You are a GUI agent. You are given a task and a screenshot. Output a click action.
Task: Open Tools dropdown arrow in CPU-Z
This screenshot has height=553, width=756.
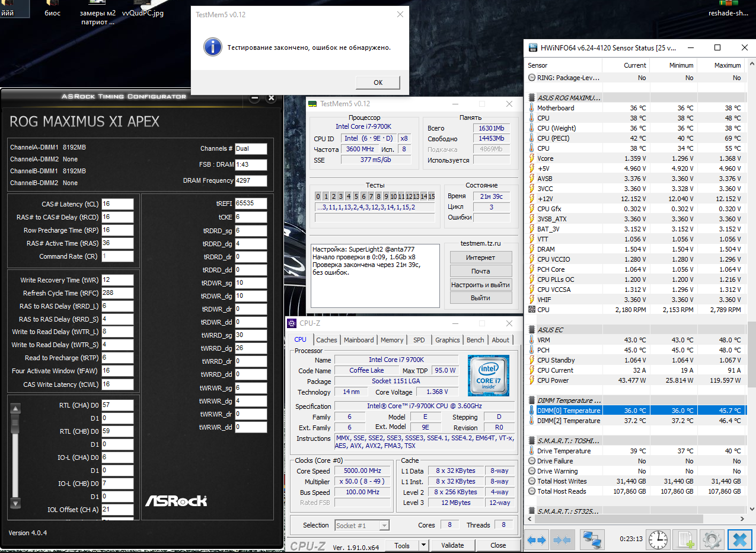tap(423, 545)
